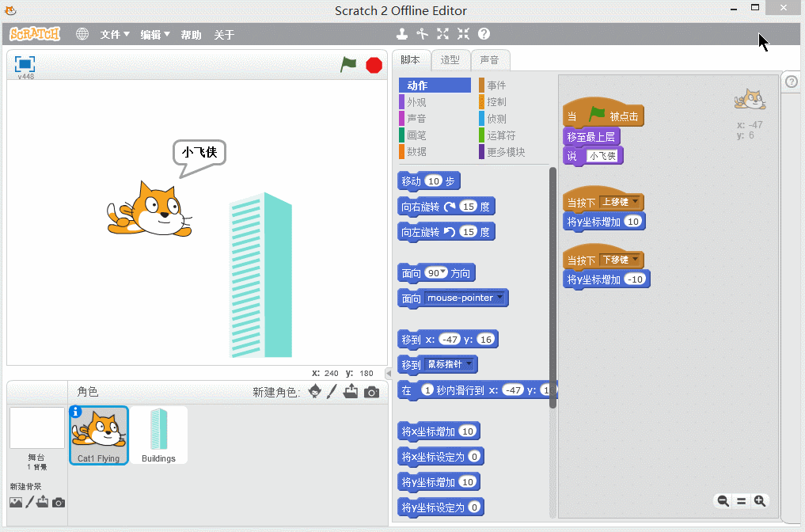
Task: Create new sprite from camera
Action: pyautogui.click(x=372, y=393)
